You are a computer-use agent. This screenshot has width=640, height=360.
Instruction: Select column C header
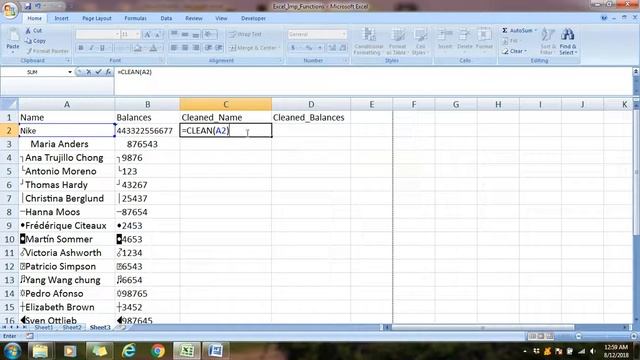[225, 104]
